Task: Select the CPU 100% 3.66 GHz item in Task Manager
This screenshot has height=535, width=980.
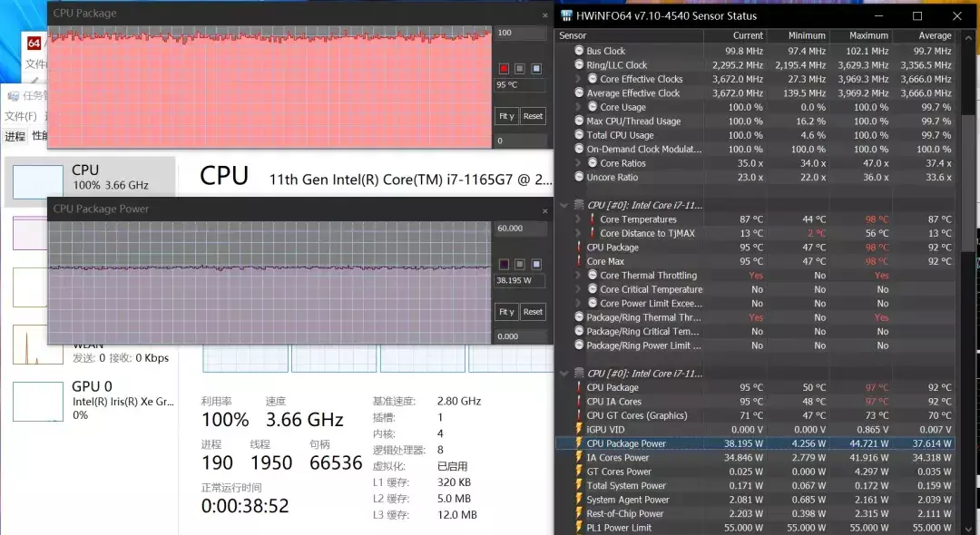Action: (x=90, y=181)
